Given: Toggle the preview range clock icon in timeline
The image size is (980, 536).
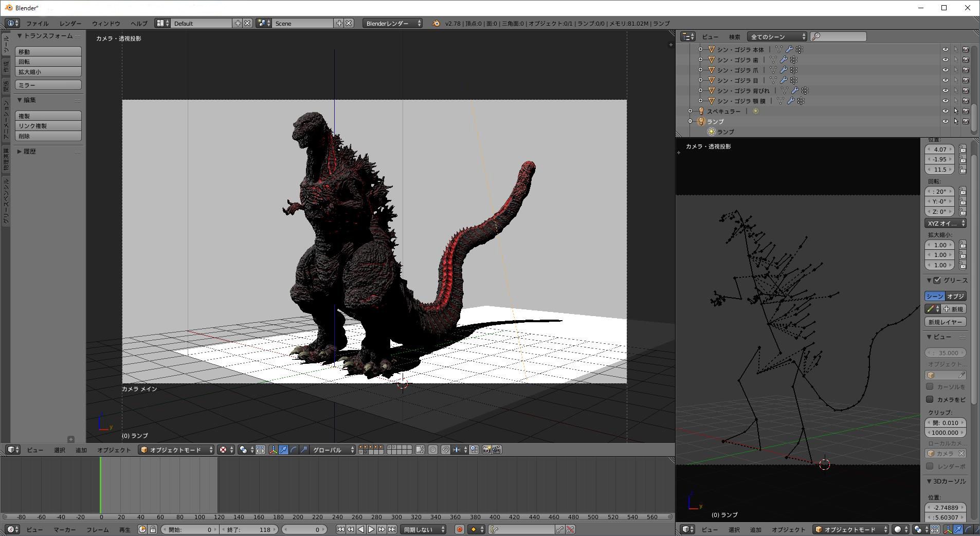Looking at the screenshot, I should [142, 530].
